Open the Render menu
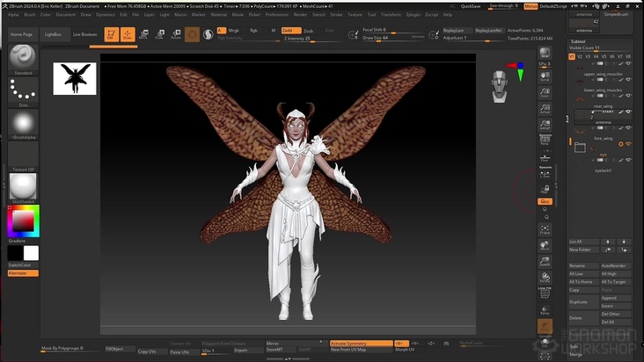The height and width of the screenshot is (362, 644). coord(300,14)
